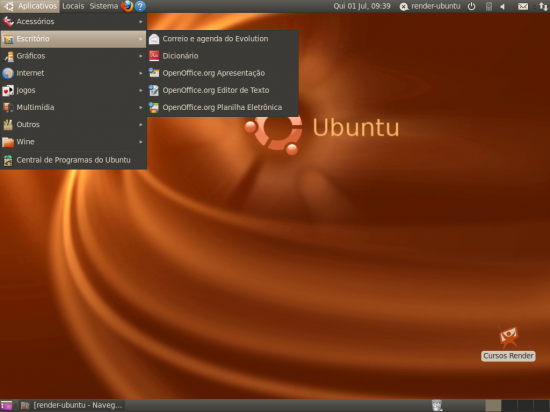
Task: Open the volume speaker icon
Action: pyautogui.click(x=503, y=6)
